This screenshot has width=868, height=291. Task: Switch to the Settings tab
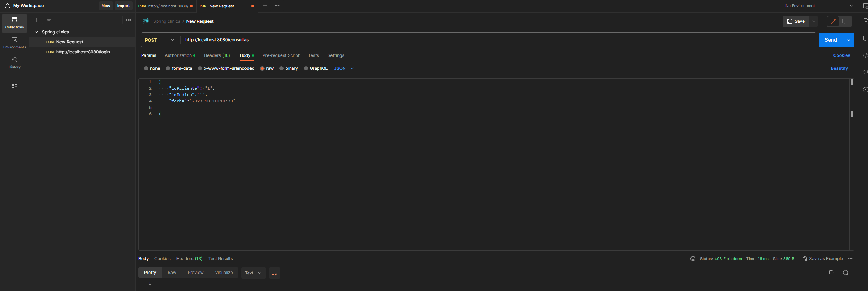pos(336,55)
